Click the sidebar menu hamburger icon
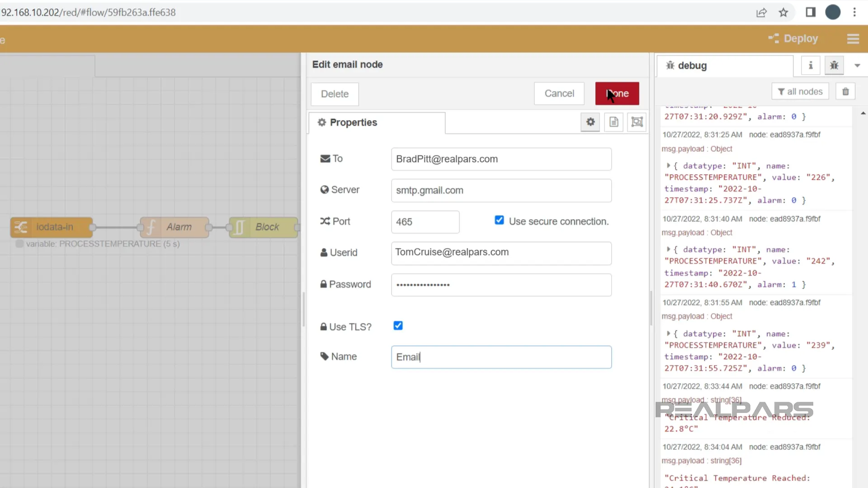 click(854, 38)
